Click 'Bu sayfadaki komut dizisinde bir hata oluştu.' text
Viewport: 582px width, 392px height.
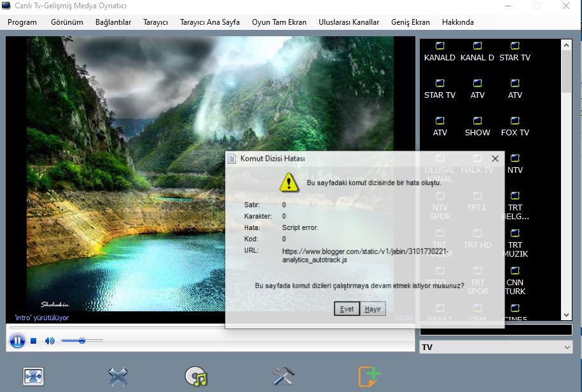pos(374,182)
